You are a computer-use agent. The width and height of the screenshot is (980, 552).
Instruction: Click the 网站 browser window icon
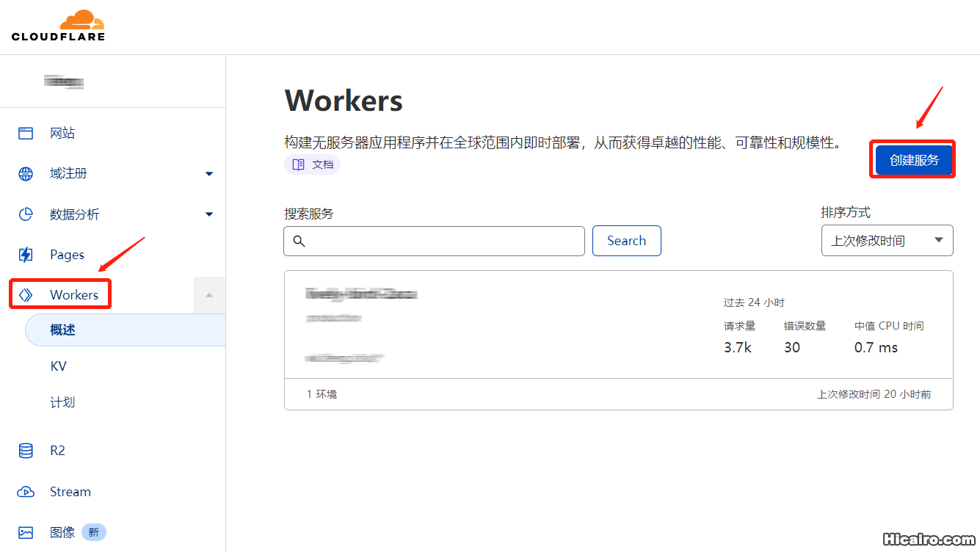coord(26,133)
